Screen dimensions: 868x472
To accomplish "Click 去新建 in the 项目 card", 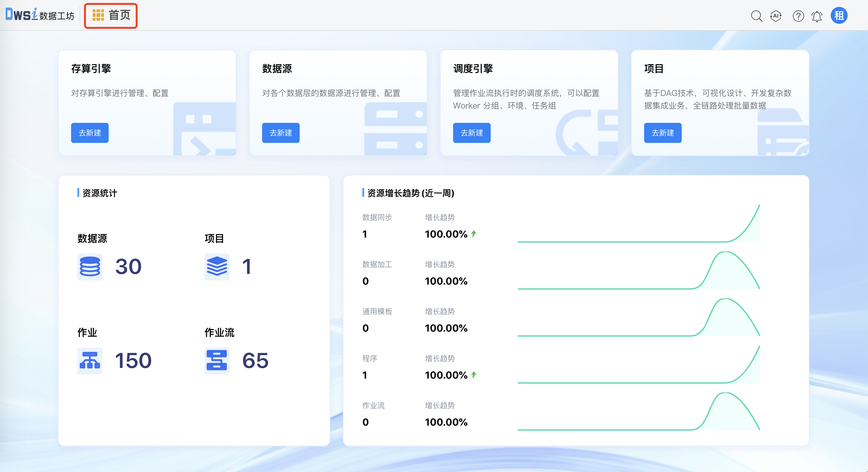I will pyautogui.click(x=663, y=133).
